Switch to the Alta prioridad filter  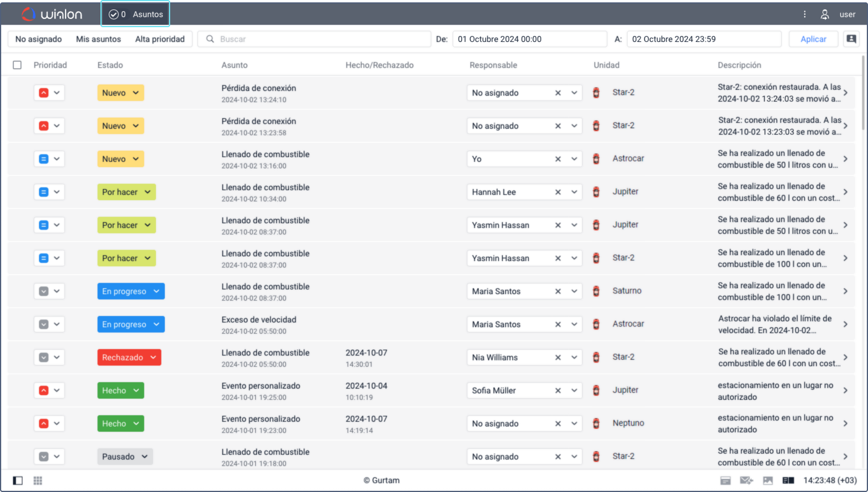pos(160,39)
